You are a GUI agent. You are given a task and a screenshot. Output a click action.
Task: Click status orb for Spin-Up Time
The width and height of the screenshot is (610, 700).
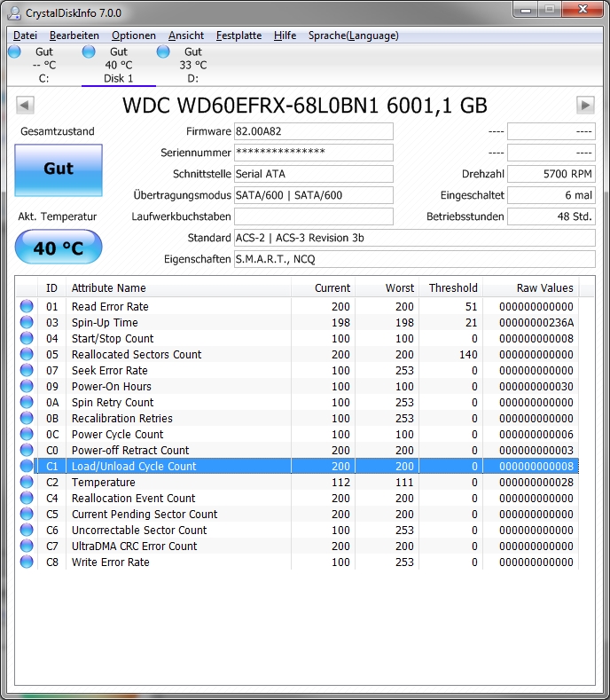click(x=27, y=322)
